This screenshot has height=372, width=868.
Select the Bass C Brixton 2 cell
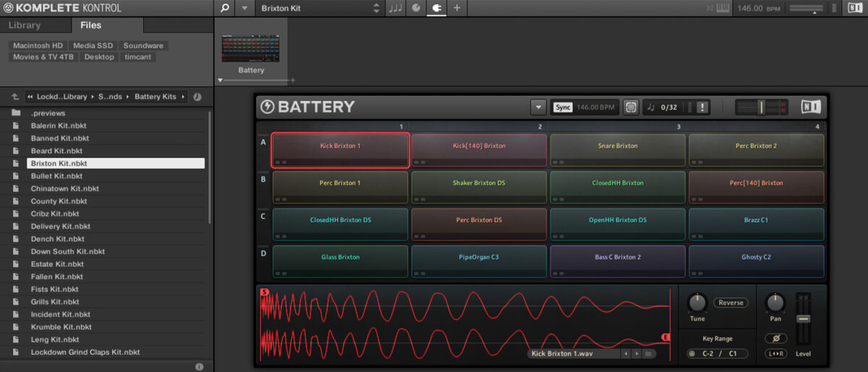click(618, 261)
